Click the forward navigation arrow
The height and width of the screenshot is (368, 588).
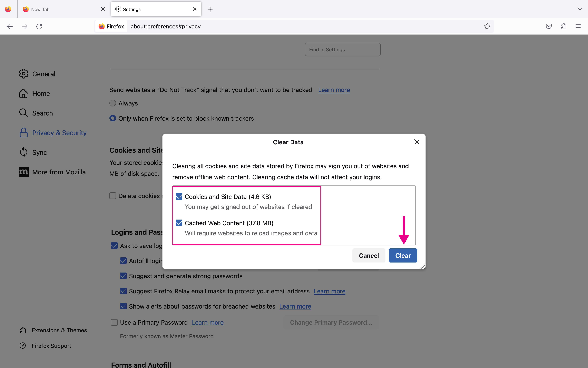pos(24,26)
